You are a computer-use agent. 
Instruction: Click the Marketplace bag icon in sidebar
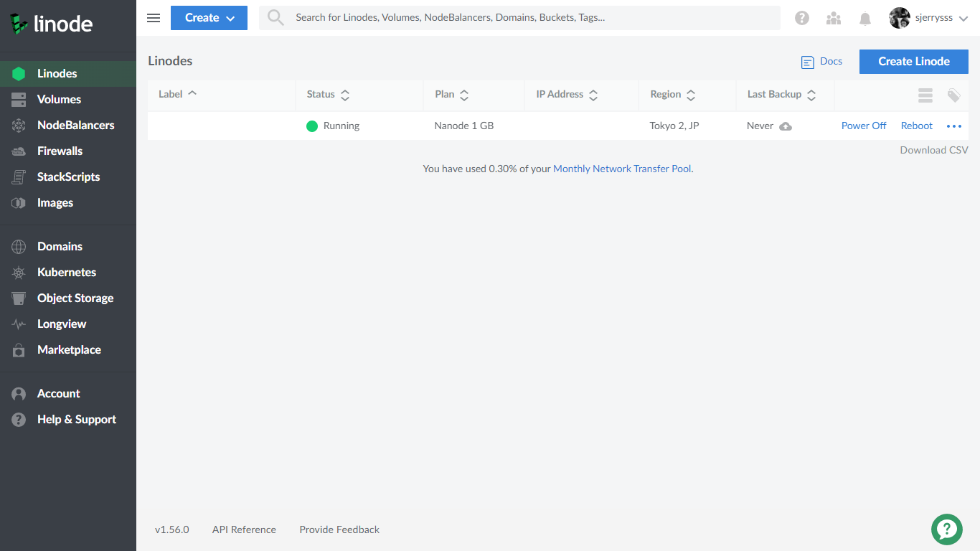click(19, 350)
